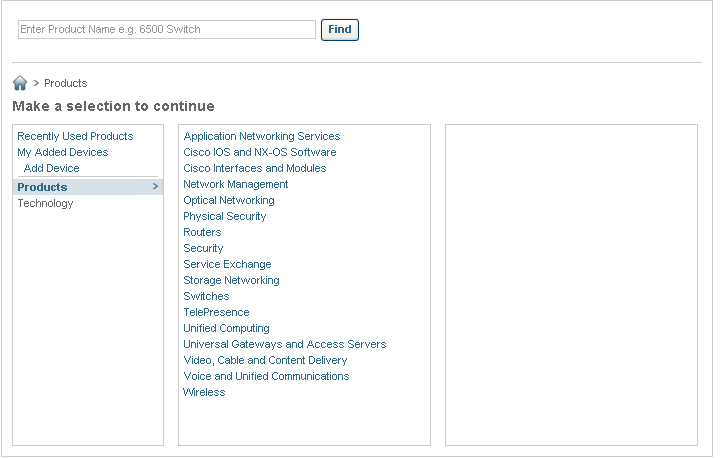Open the Wireless product category
The height and width of the screenshot is (458, 720).
[204, 392]
